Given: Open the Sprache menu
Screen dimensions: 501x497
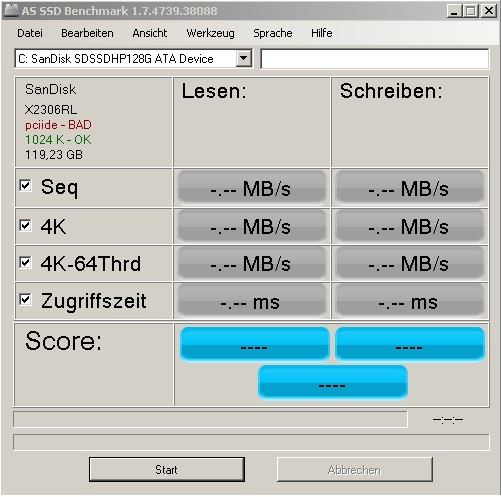Looking at the screenshot, I should pyautogui.click(x=273, y=33).
